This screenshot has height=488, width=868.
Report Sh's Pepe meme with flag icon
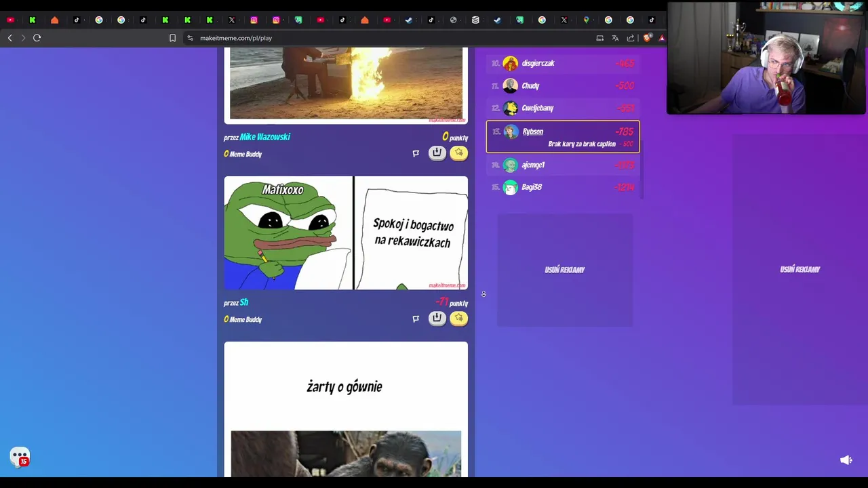(x=416, y=319)
